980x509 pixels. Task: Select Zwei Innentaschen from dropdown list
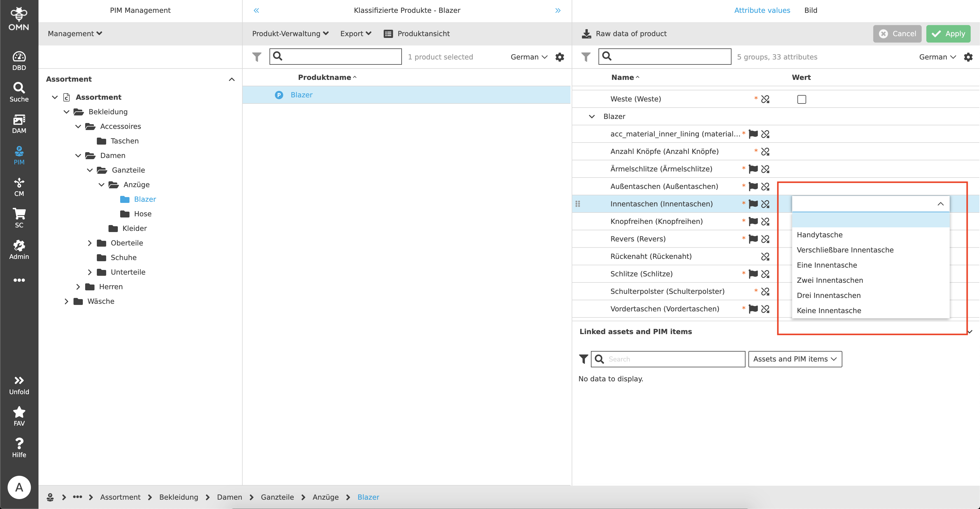830,280
